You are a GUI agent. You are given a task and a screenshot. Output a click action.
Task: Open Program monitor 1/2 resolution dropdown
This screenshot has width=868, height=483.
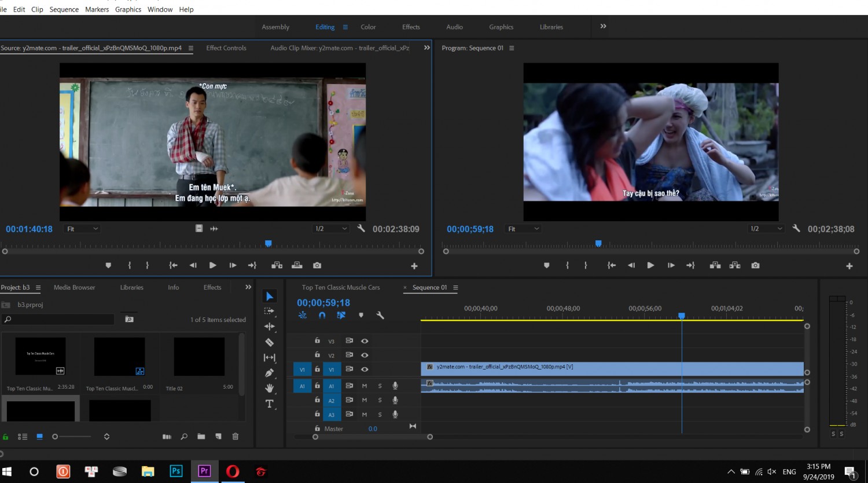click(x=766, y=229)
